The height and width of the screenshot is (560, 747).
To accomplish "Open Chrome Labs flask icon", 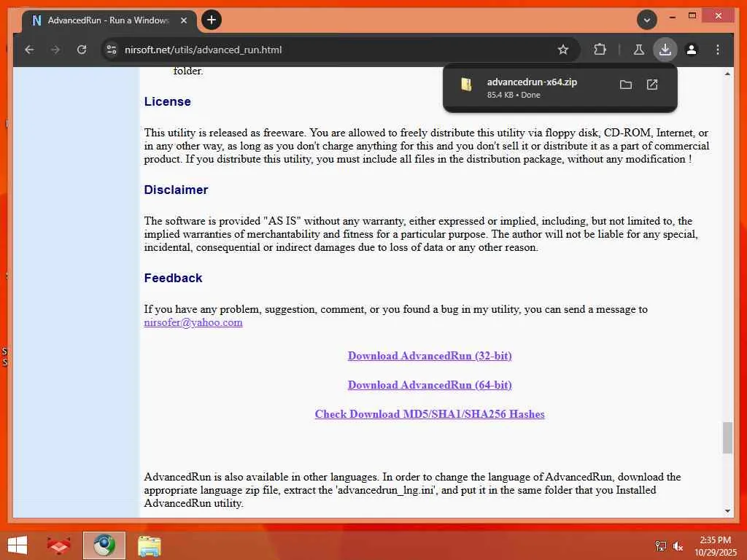I will [639, 50].
